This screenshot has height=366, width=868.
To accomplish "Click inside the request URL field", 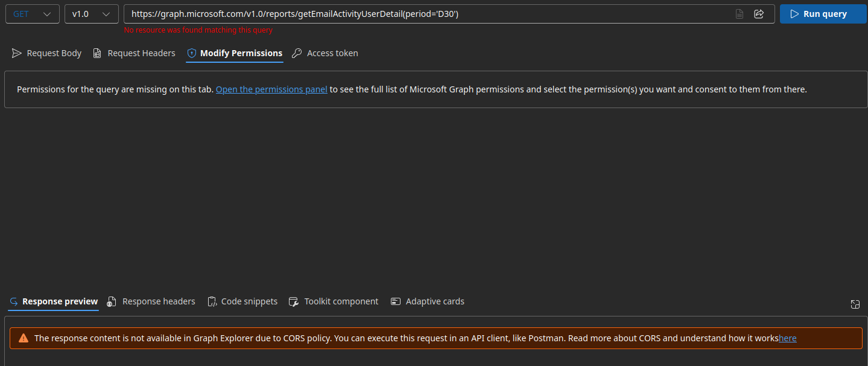I will [x=422, y=13].
